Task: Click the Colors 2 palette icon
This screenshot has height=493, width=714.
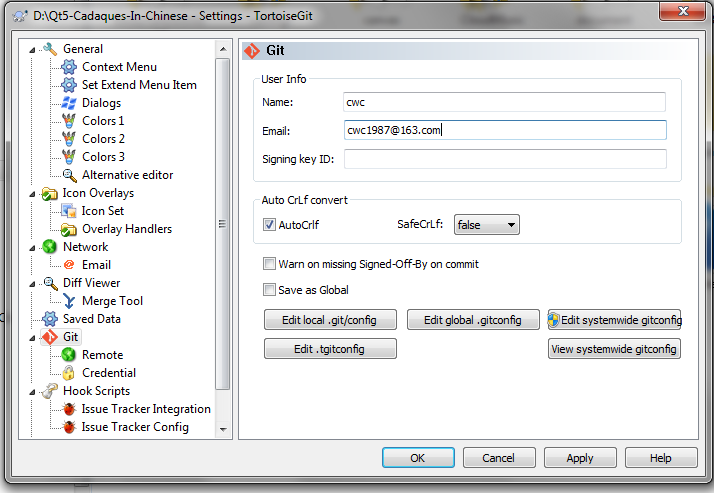Action: pyautogui.click(x=69, y=139)
